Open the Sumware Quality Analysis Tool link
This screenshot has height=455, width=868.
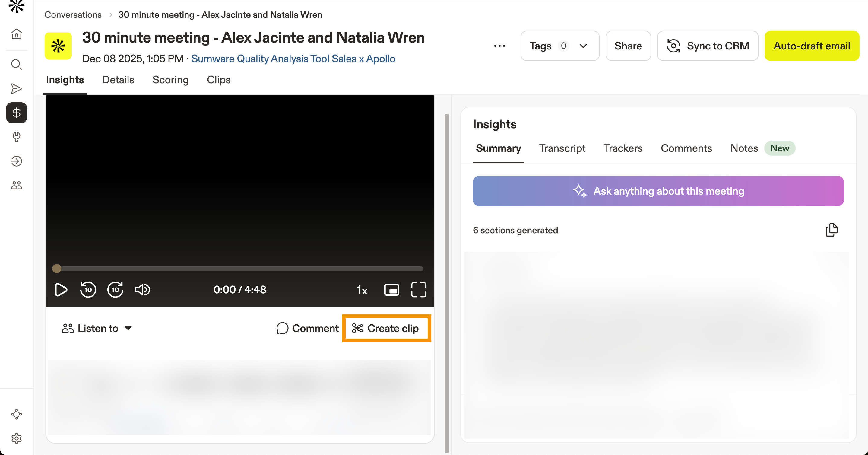[293, 59]
